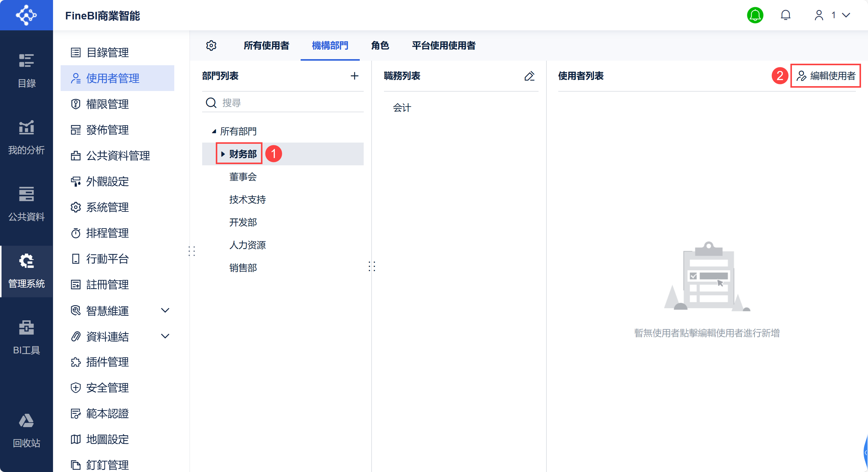This screenshot has height=472, width=868.
Task: Select the 销售部 department
Action: tap(243, 268)
